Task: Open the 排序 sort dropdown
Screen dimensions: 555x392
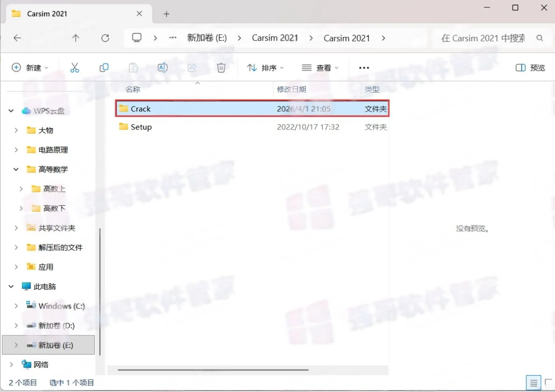Action: click(265, 68)
